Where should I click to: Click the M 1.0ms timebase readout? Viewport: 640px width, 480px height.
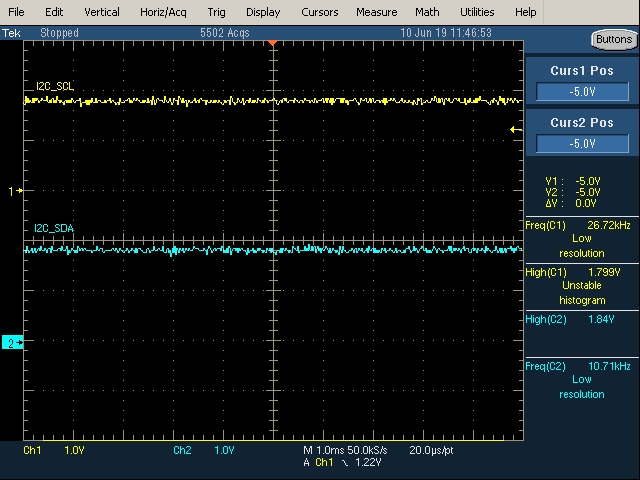click(x=323, y=450)
